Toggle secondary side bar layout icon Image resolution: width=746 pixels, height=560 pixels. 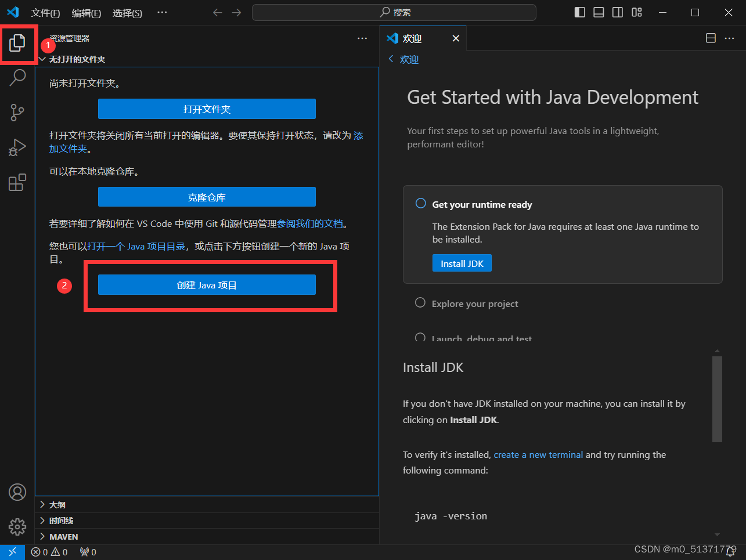[x=618, y=12]
